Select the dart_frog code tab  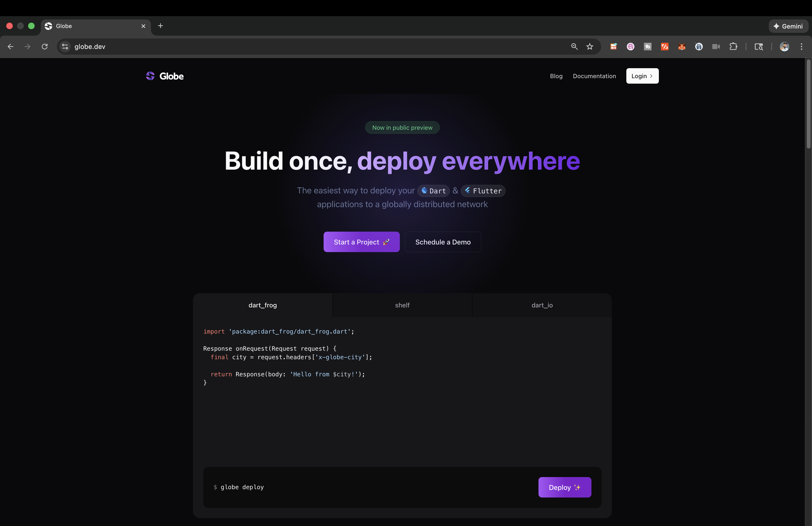[262, 305]
